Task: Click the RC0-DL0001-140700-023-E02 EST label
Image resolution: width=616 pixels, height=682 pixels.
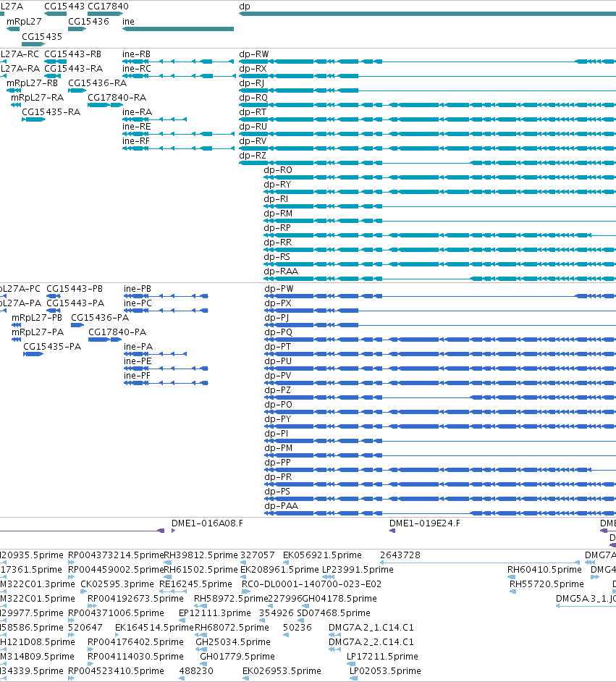Action: tap(311, 584)
